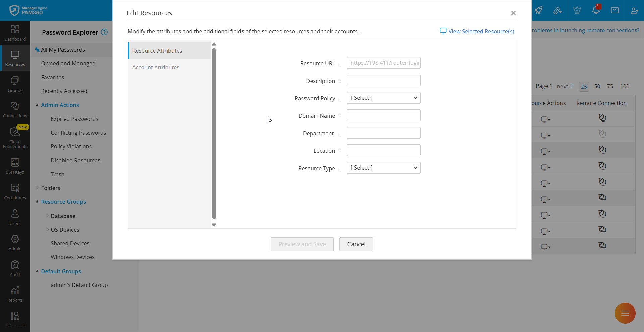
Task: Collapse the Admin Actions tree node
Action: 37,105
